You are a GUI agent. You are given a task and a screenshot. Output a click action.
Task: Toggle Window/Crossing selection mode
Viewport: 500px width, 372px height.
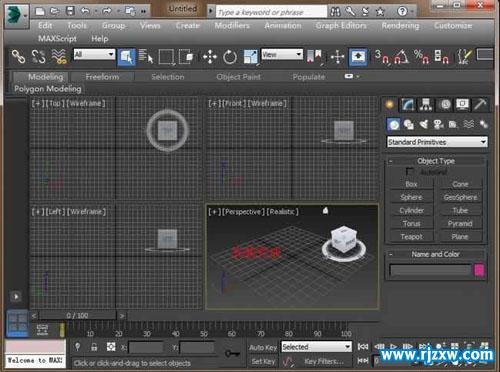[x=186, y=57]
